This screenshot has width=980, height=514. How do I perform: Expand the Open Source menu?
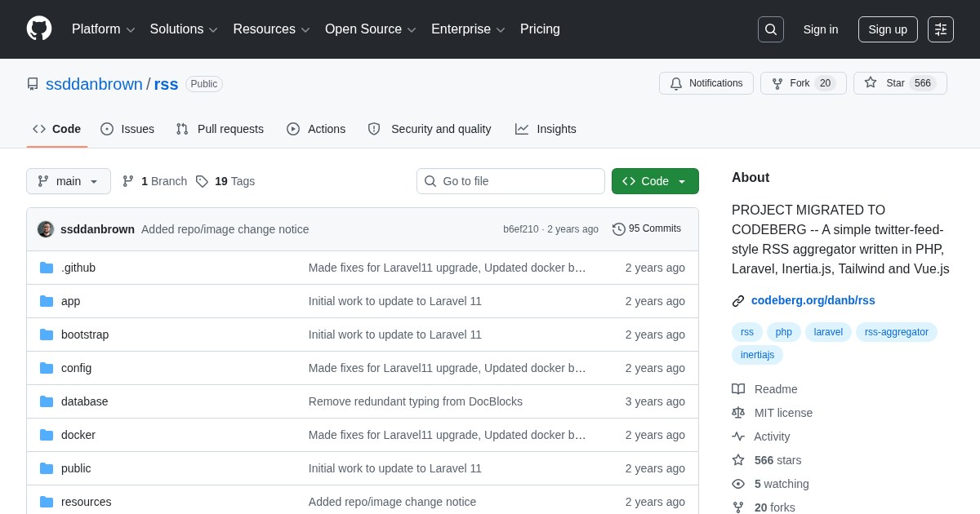pyautogui.click(x=371, y=29)
